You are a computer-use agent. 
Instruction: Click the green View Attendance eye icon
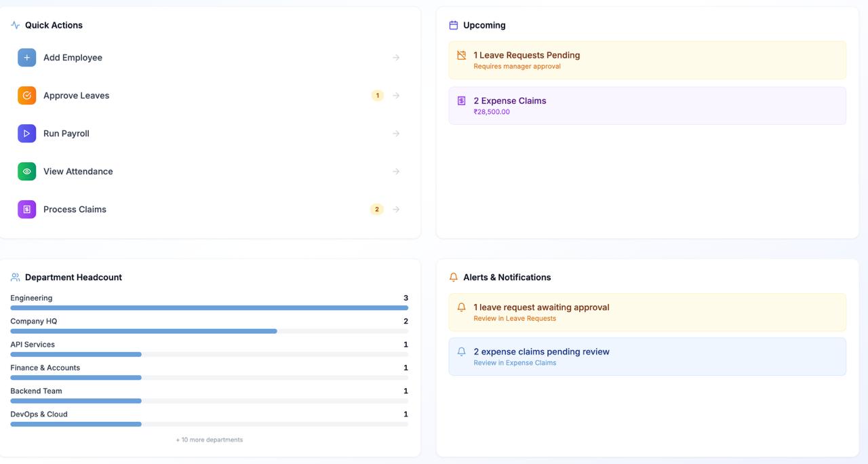(x=26, y=172)
